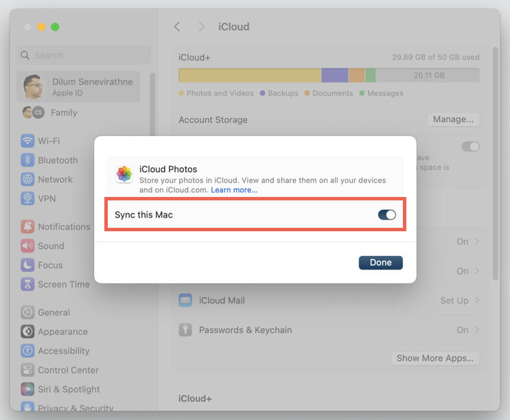
Task: Open the Appearance icon
Action: 27,331
